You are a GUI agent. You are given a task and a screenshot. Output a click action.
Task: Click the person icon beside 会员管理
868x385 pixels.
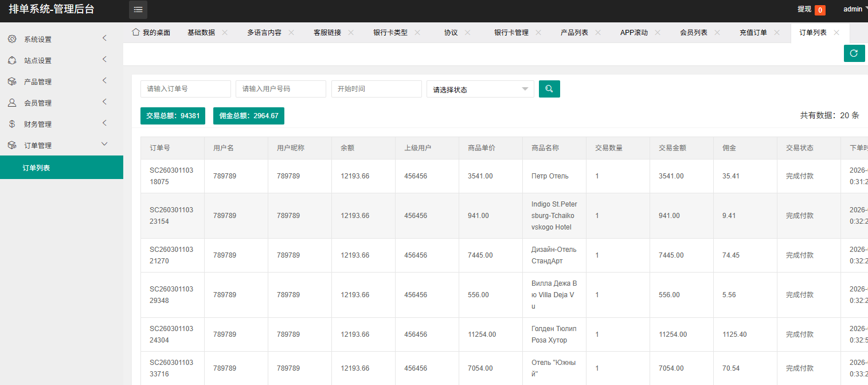[12, 103]
